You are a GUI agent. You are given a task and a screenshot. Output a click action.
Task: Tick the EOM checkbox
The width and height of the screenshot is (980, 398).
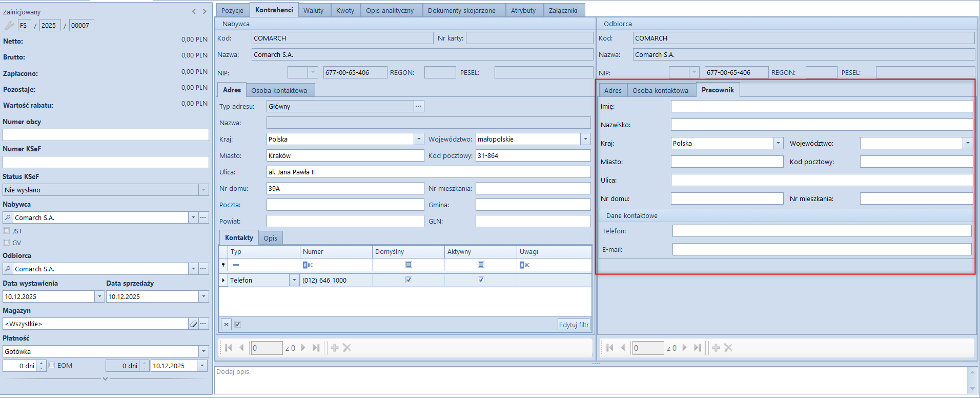click(52, 365)
